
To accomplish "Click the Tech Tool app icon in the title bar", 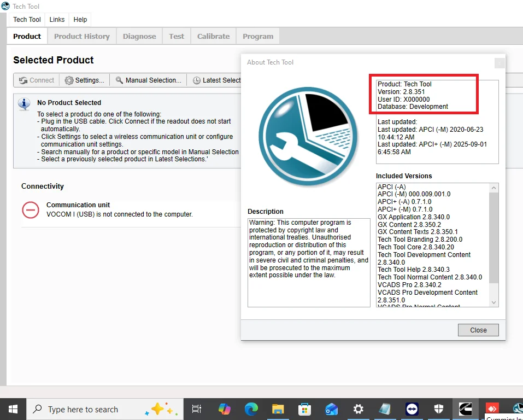I will pos(5,5).
